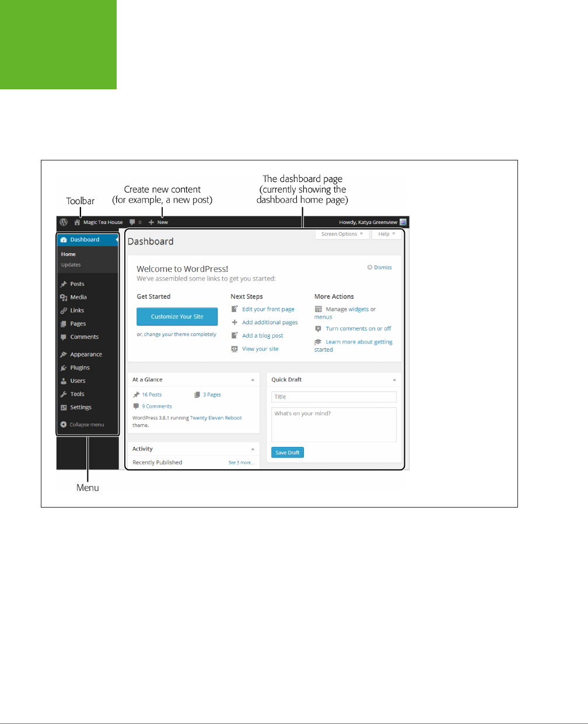The width and height of the screenshot is (588, 724).
Task: Click the plus icon next to New
Action: (x=151, y=222)
